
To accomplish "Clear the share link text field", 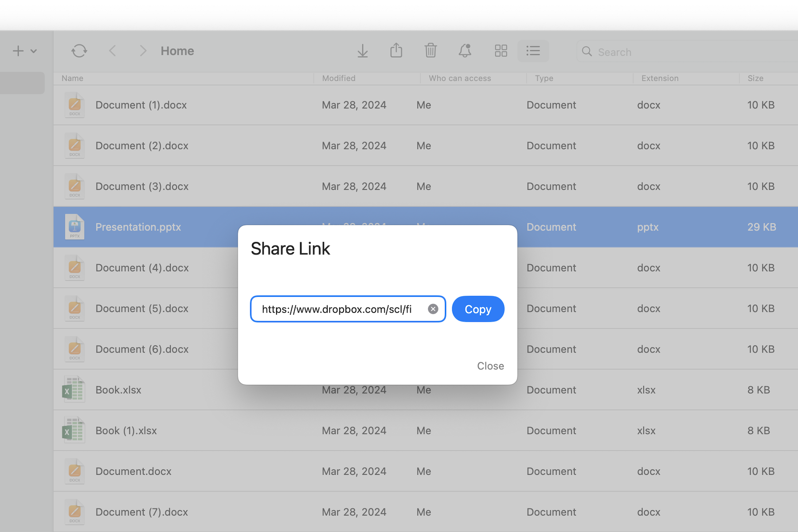I will pyautogui.click(x=433, y=309).
